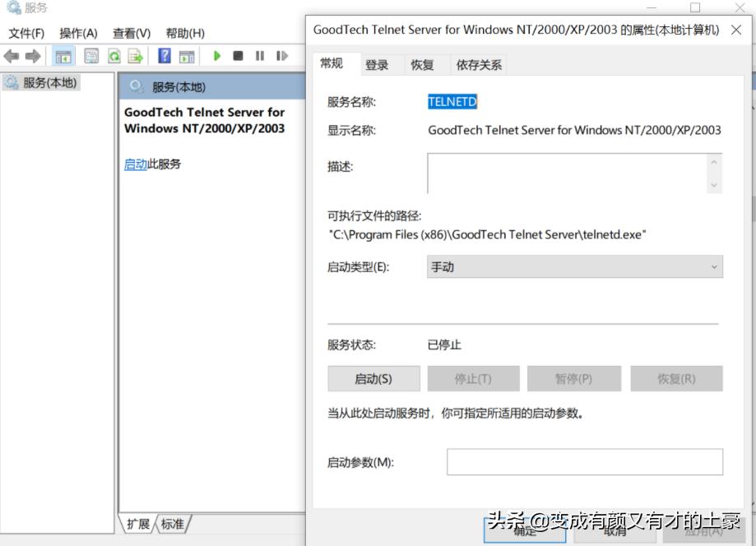The image size is (756, 546).
Task: Click inside the 启动参数(M) input field
Action: pos(584,462)
